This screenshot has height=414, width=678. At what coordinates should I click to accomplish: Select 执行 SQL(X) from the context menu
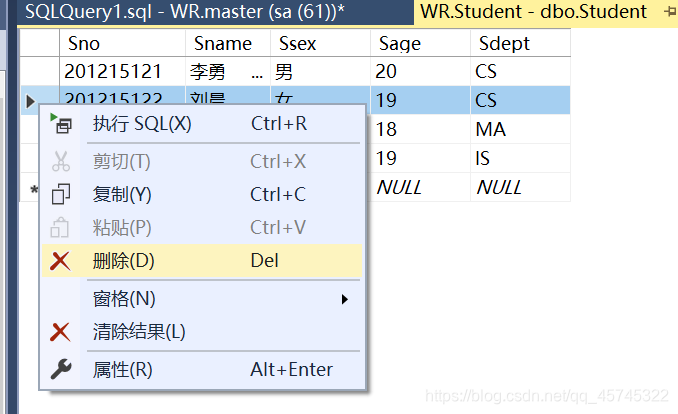(202, 124)
